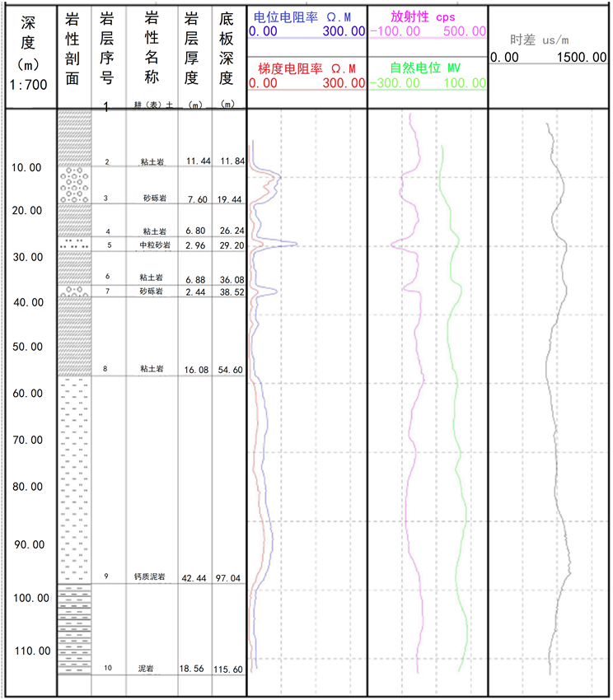Viewport: 613px width, 700px height.
Task: Select the 100.00 depth marker
Action: click(x=30, y=598)
